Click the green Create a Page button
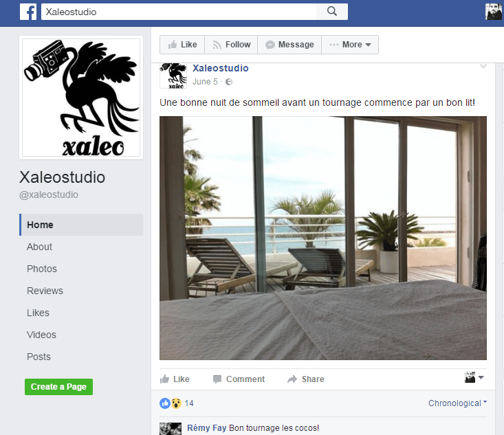The image size is (504, 435). tap(59, 387)
